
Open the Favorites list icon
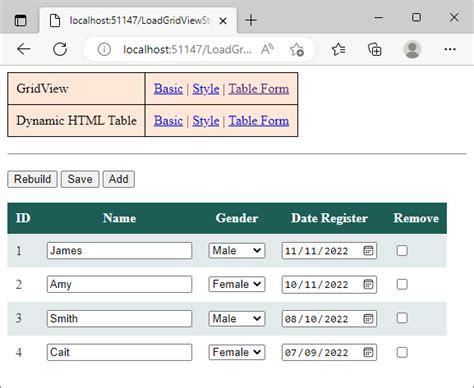coord(338,49)
